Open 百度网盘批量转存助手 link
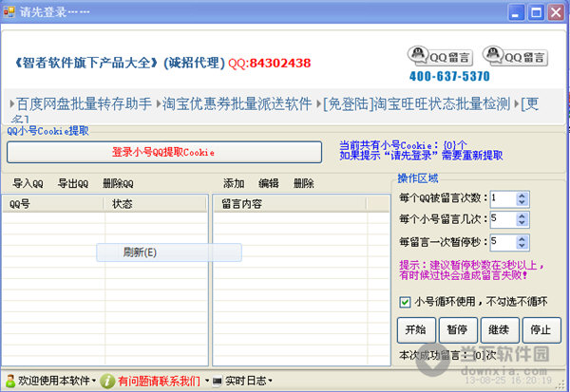The width and height of the screenshot is (570, 392). pyautogui.click(x=84, y=103)
